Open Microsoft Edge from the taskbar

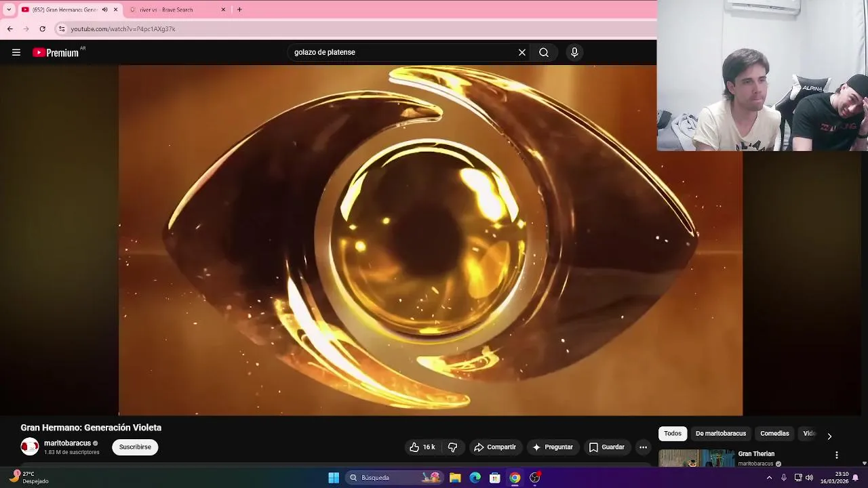[x=475, y=478]
